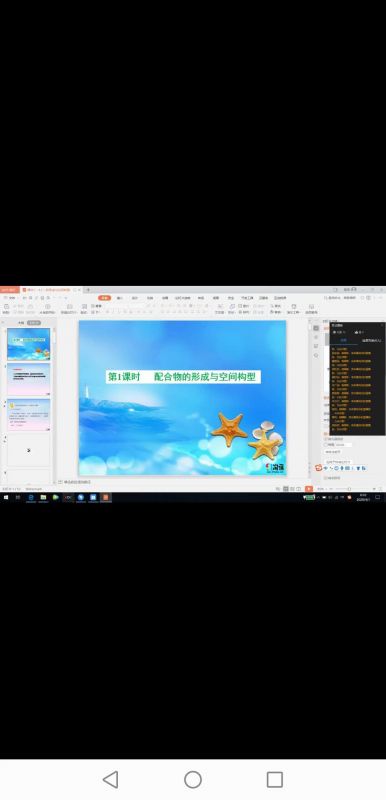Select the third slide thumbnail
The width and height of the screenshot is (386, 800).
[29, 414]
